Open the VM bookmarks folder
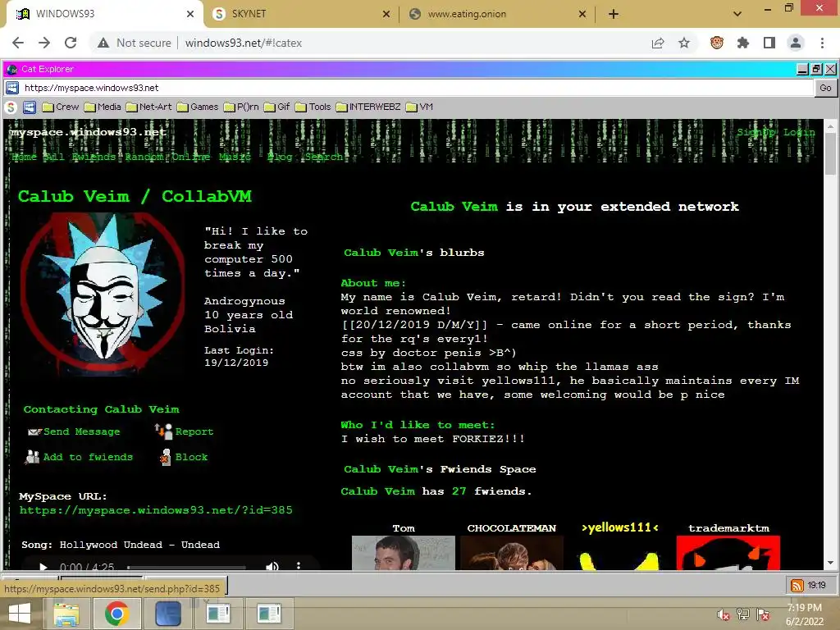 [x=419, y=107]
